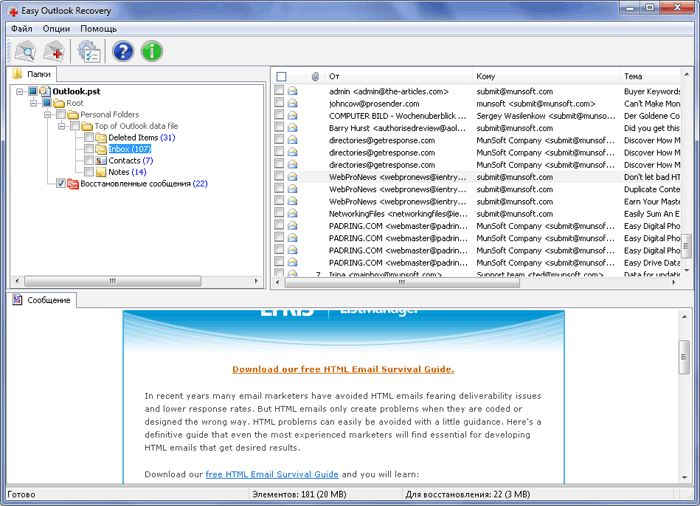This screenshot has width=700, height=506.
Task: Select the Папки tab
Action: tap(33, 75)
